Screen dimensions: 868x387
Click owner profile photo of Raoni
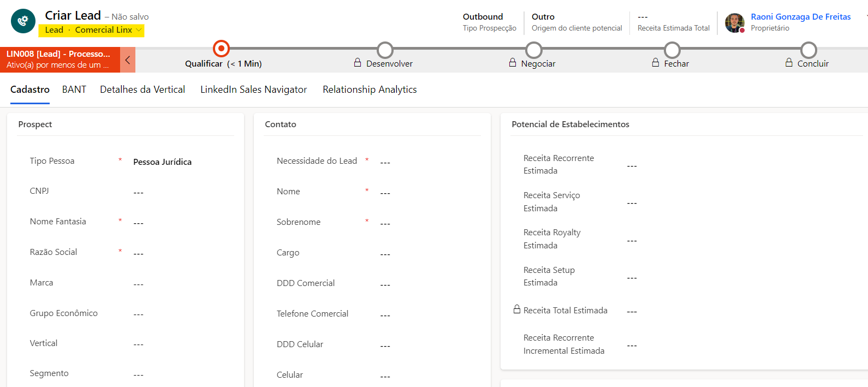coord(734,23)
